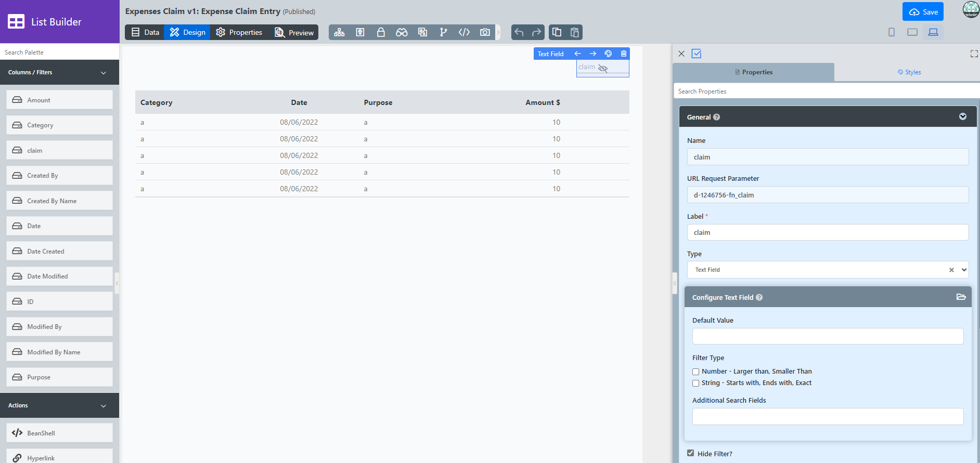The image size is (980, 463).
Task: Collapse the Columns / Filters palette section
Action: tap(104, 73)
